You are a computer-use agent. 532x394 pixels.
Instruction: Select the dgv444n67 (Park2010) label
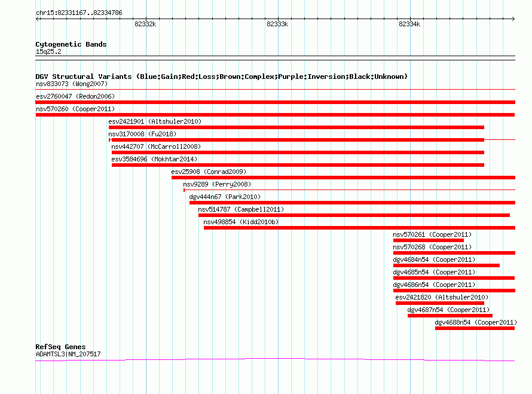pos(225,197)
